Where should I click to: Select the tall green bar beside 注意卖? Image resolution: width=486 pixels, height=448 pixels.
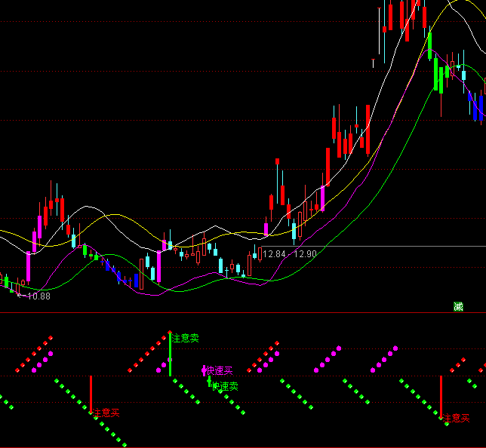coord(171,354)
